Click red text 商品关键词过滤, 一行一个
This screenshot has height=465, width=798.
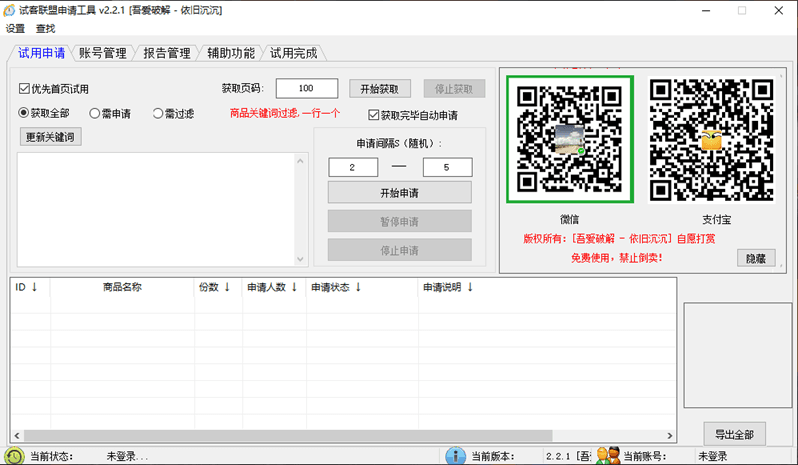point(284,113)
